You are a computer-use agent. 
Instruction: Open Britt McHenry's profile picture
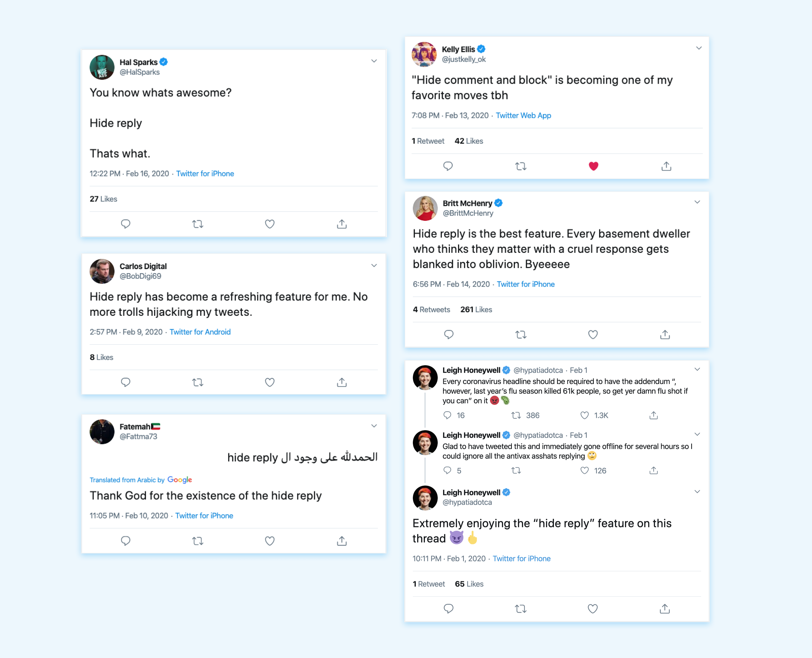tap(425, 208)
